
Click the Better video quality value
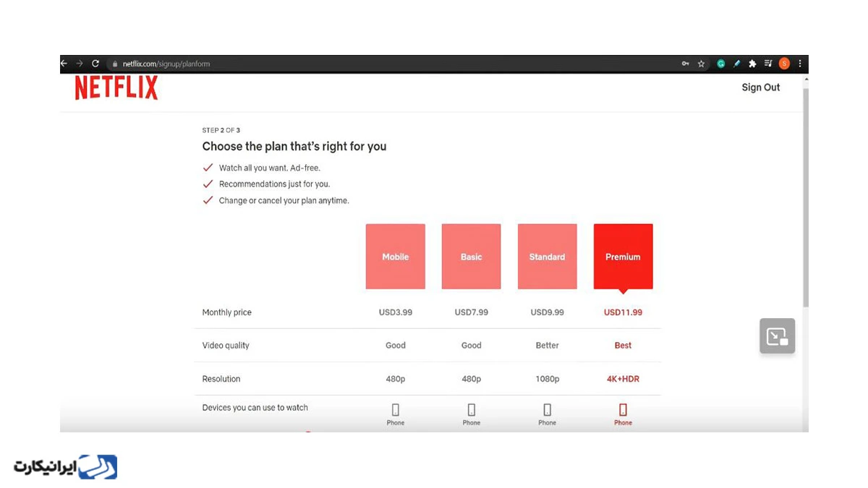pyautogui.click(x=548, y=346)
